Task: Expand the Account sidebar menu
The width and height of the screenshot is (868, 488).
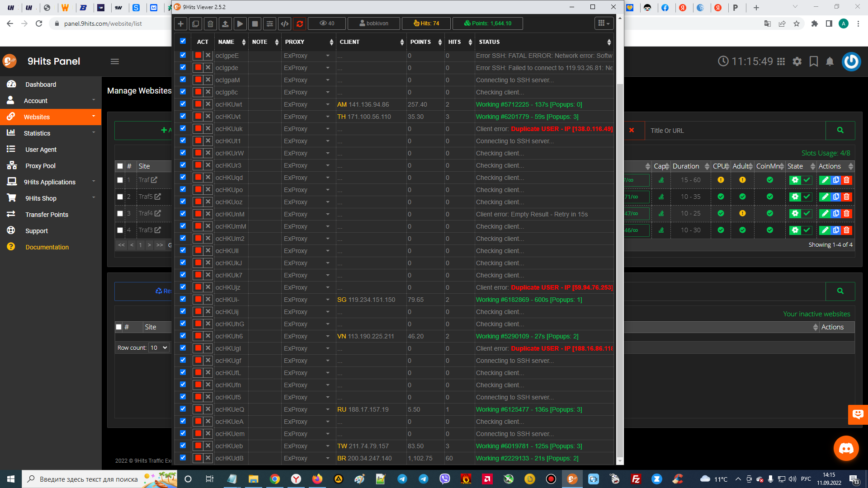Action: 51,101
